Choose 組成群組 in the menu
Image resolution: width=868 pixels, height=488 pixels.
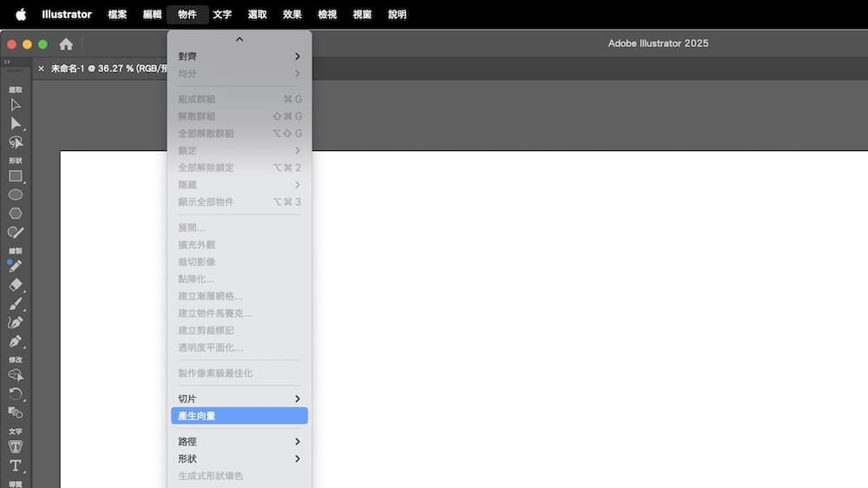click(240, 99)
